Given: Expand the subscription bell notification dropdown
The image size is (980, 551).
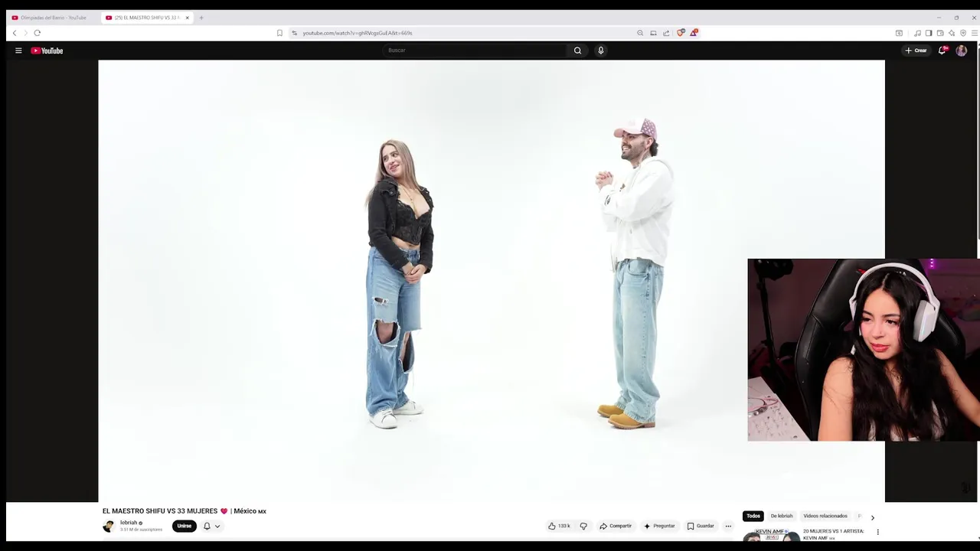Looking at the screenshot, I should coord(211,526).
